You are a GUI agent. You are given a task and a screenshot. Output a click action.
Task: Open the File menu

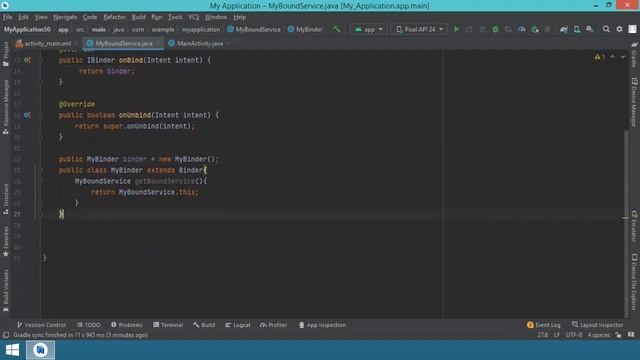[x=7, y=17]
